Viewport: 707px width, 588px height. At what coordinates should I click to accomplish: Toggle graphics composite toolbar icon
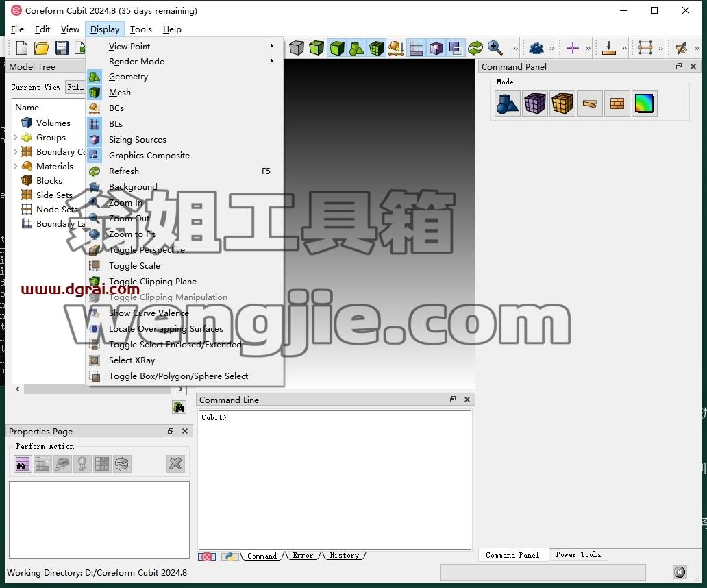point(456,48)
